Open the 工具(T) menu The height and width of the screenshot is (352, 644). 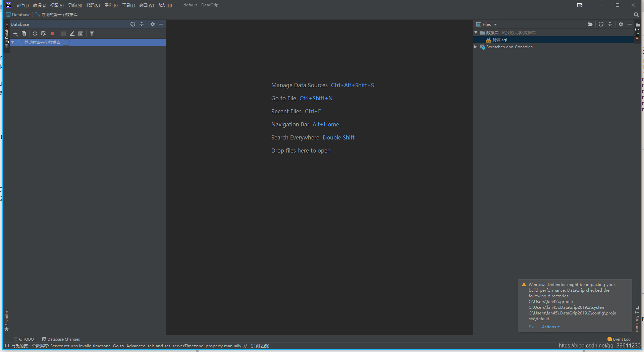[128, 5]
